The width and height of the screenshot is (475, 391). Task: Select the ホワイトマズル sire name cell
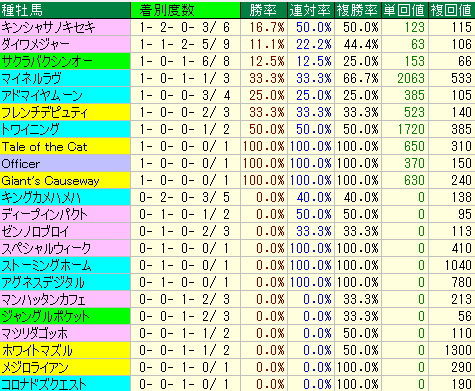click(65, 350)
